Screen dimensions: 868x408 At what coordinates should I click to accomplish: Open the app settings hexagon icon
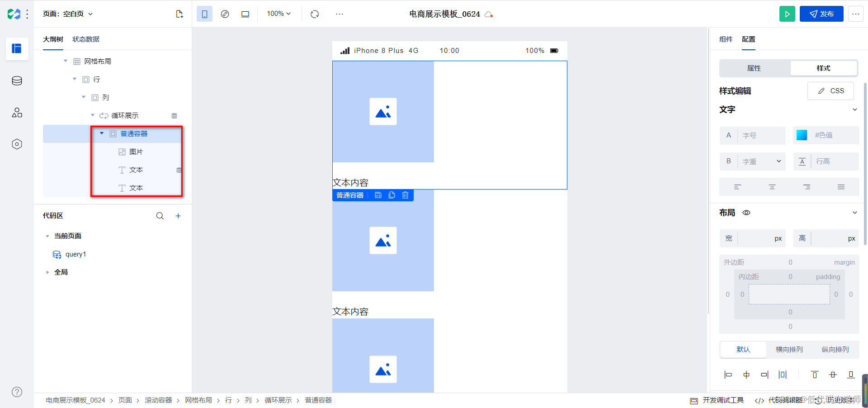pos(17,144)
